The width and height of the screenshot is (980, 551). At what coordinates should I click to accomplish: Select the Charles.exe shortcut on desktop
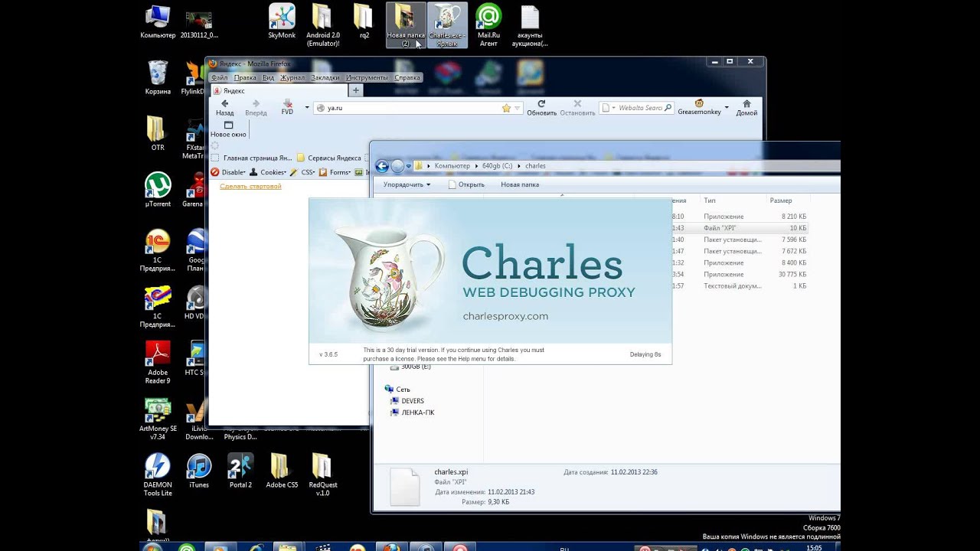pyautogui.click(x=447, y=25)
